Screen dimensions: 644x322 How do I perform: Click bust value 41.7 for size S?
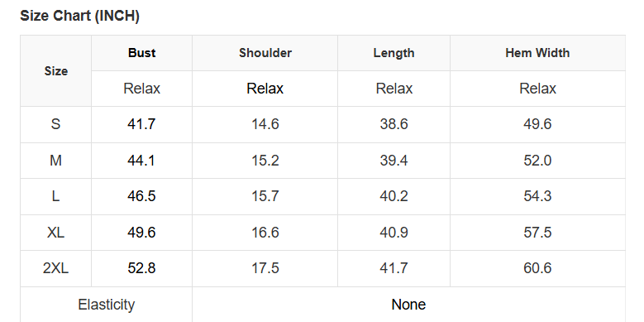tap(141, 124)
